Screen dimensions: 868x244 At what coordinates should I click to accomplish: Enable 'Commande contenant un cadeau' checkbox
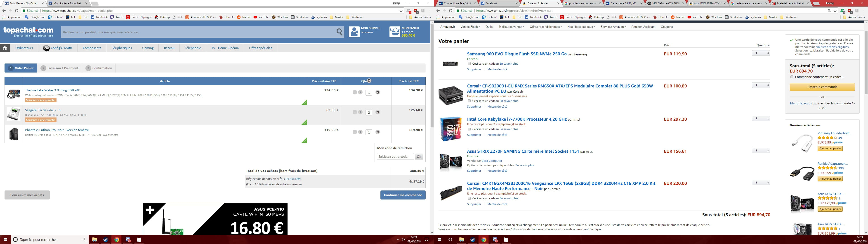click(792, 77)
